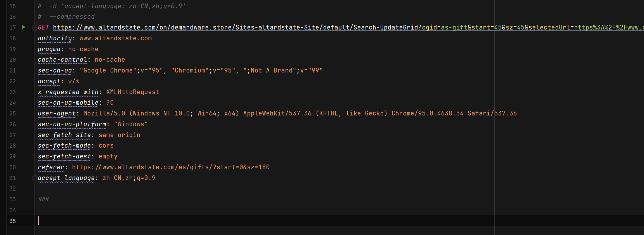Click the sec-ch-ua-platform header name
Viewport: 644px width, 235px height.
click(x=72, y=124)
